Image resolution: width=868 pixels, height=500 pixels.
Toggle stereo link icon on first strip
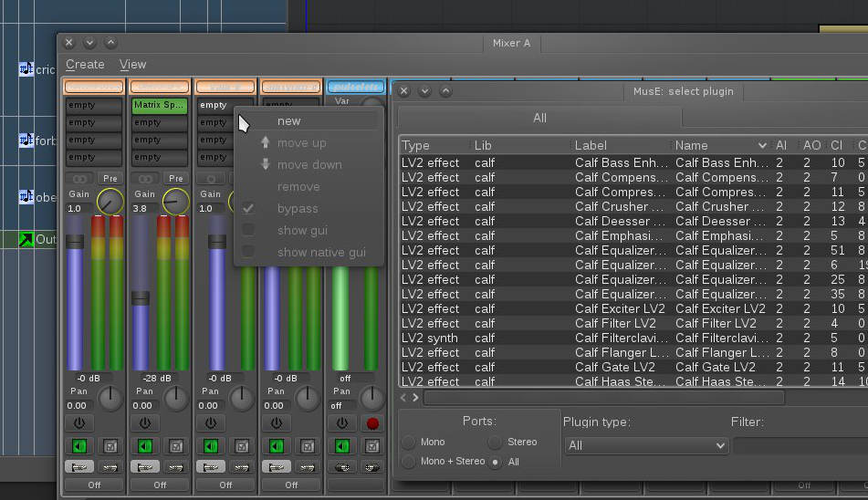pyautogui.click(x=79, y=179)
